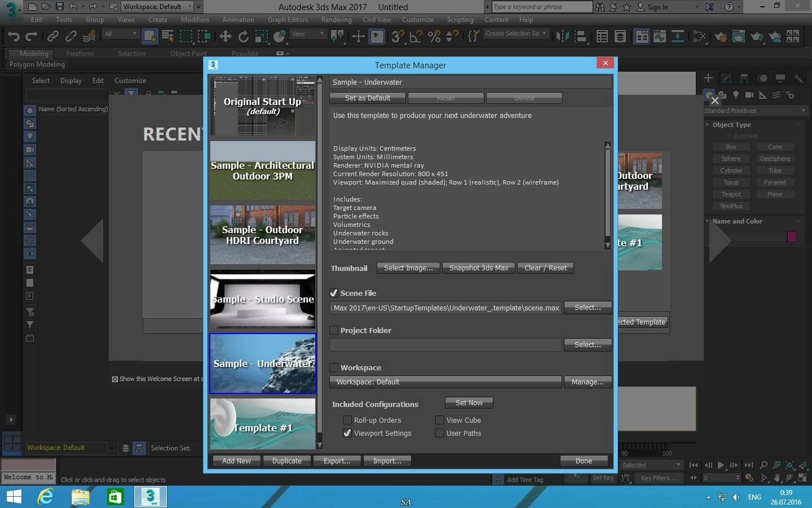
Task: Open Select by Name list icon
Action: [x=168, y=37]
